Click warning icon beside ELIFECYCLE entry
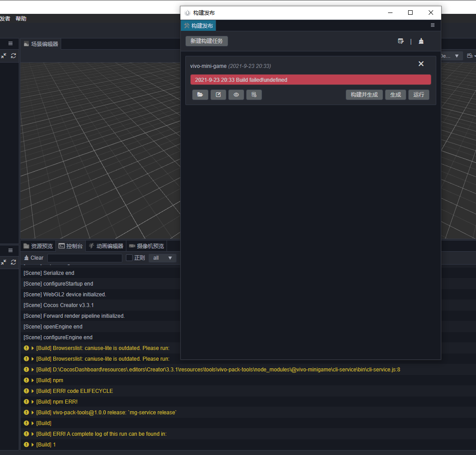The image size is (476, 455). pos(26,391)
